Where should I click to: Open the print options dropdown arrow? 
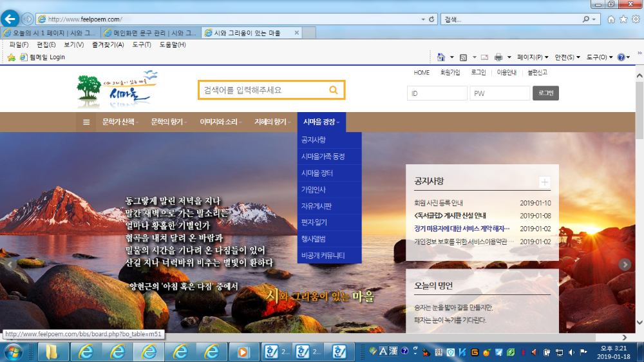click(509, 57)
